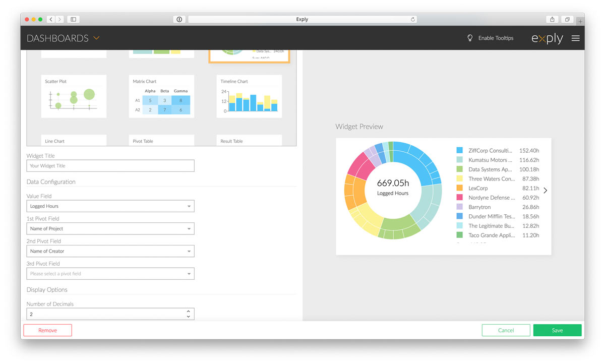This screenshot has height=364, width=605.
Task: Click the Widget Preview heading
Action: click(359, 127)
